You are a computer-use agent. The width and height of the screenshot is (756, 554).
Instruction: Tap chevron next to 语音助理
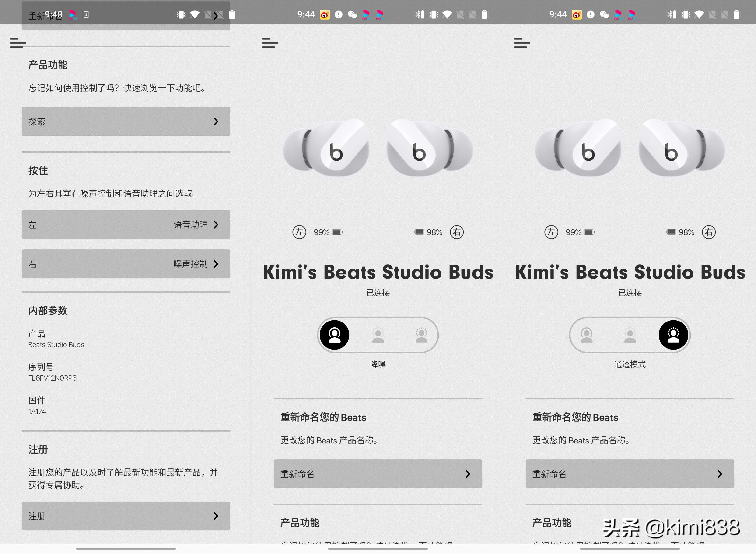(x=216, y=224)
